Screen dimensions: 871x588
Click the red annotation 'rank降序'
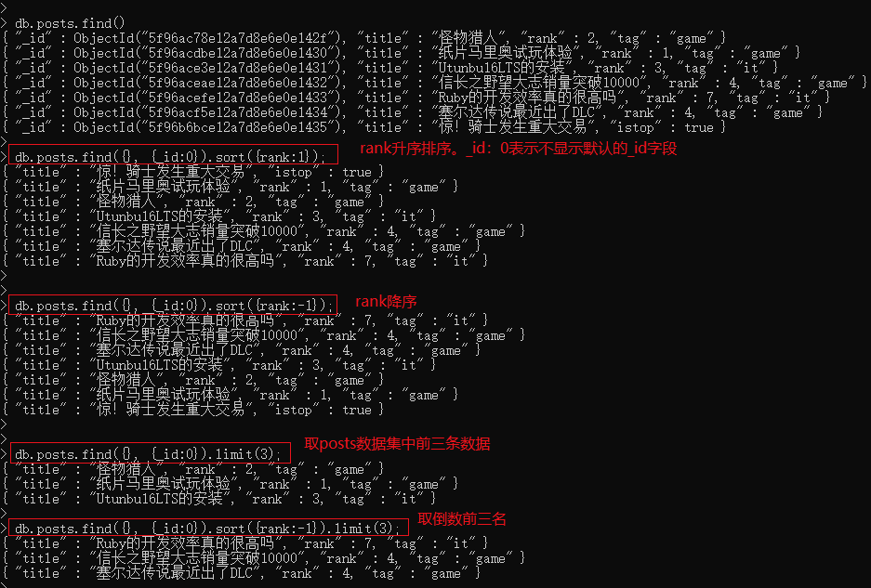click(x=386, y=302)
